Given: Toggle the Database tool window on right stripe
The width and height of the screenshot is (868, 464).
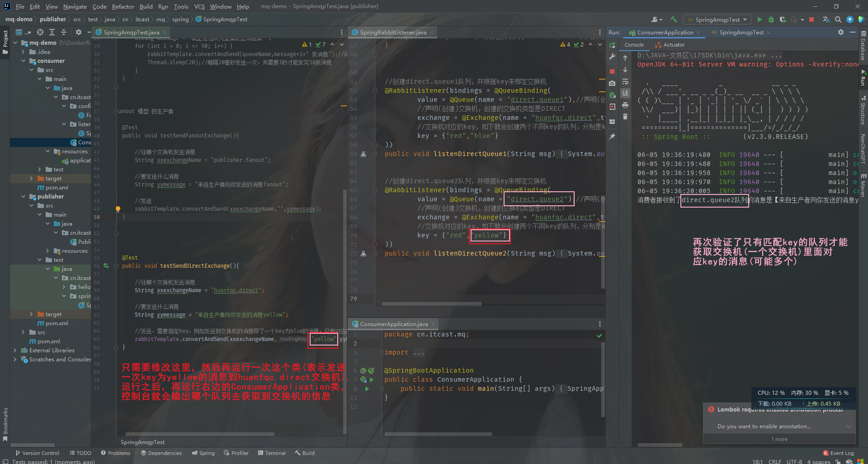Looking at the screenshot, I should point(863,46).
